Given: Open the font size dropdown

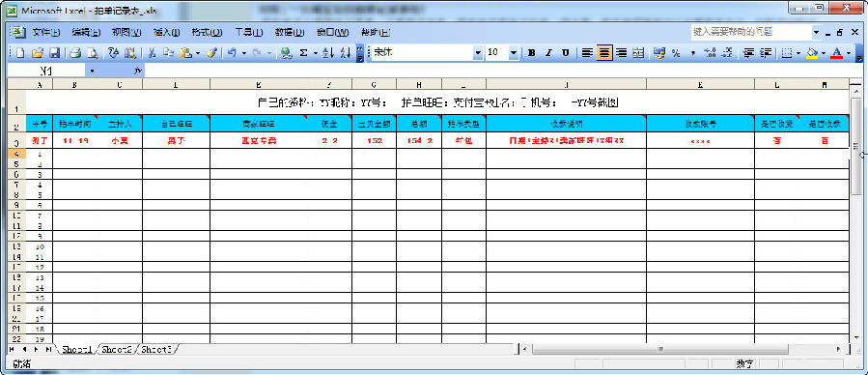Looking at the screenshot, I should pos(513,53).
